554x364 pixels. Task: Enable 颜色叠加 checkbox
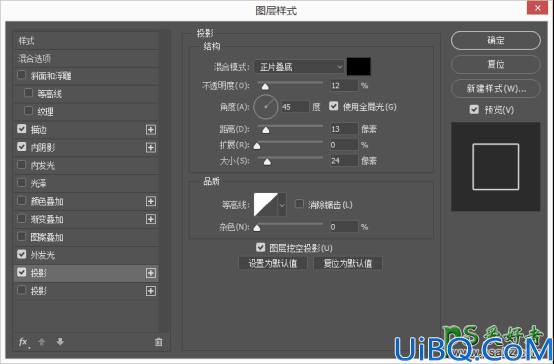[x=22, y=200]
